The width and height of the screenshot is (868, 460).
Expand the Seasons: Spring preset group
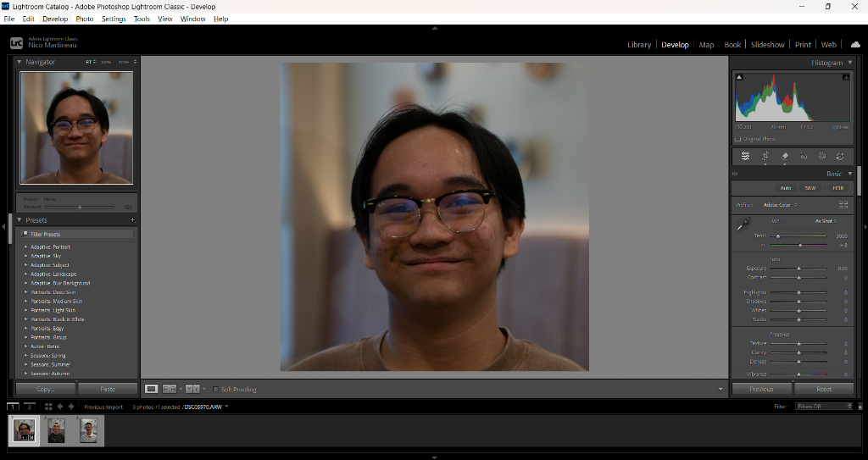click(x=26, y=356)
